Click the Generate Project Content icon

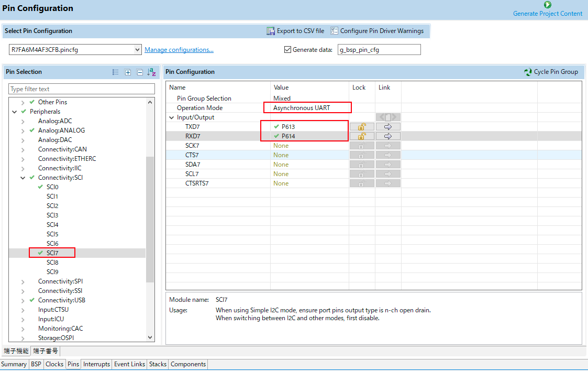[x=548, y=5]
